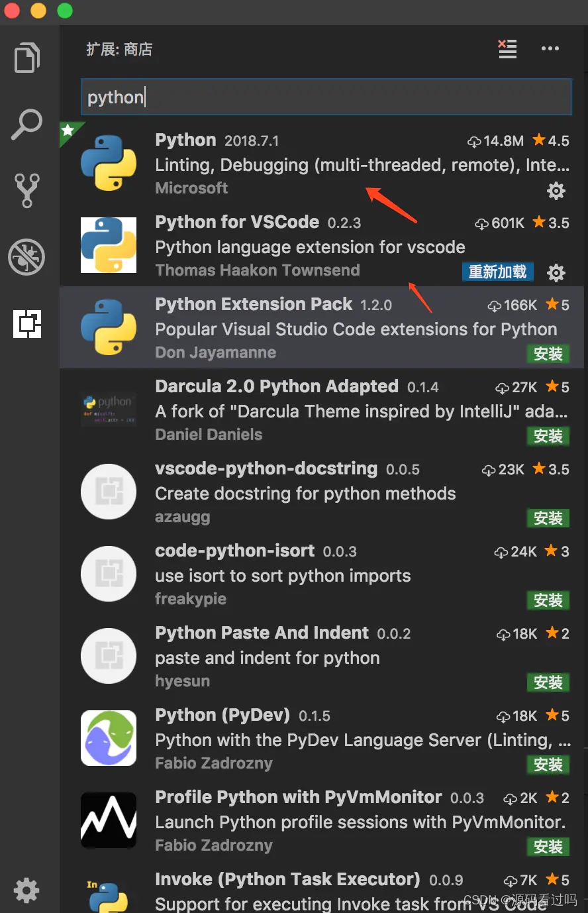
Task: Select Darcula 2.0 Python Adapted title
Action: pyautogui.click(x=277, y=386)
